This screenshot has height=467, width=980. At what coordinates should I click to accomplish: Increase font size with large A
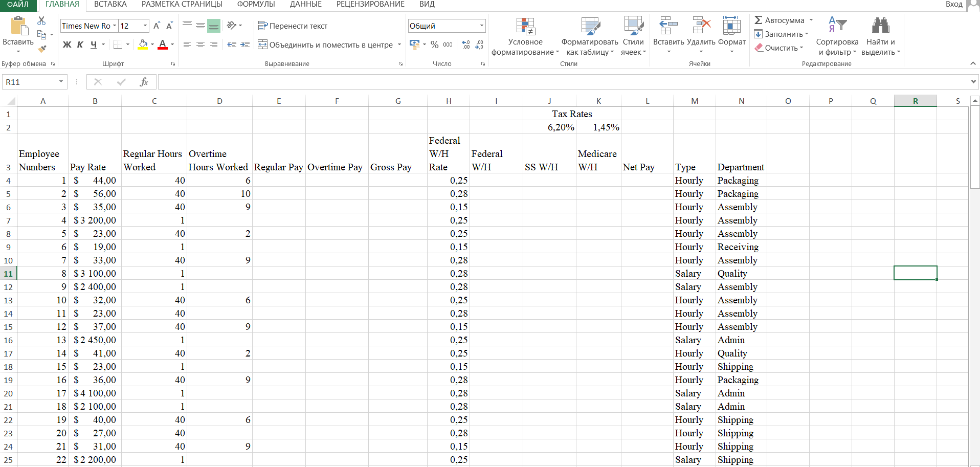coord(157,26)
